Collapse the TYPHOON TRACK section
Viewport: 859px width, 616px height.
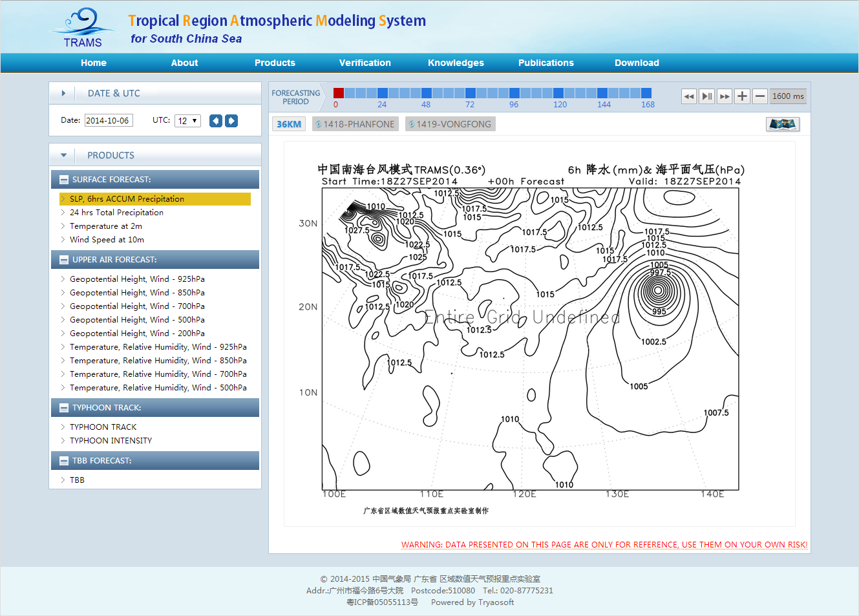coord(64,408)
